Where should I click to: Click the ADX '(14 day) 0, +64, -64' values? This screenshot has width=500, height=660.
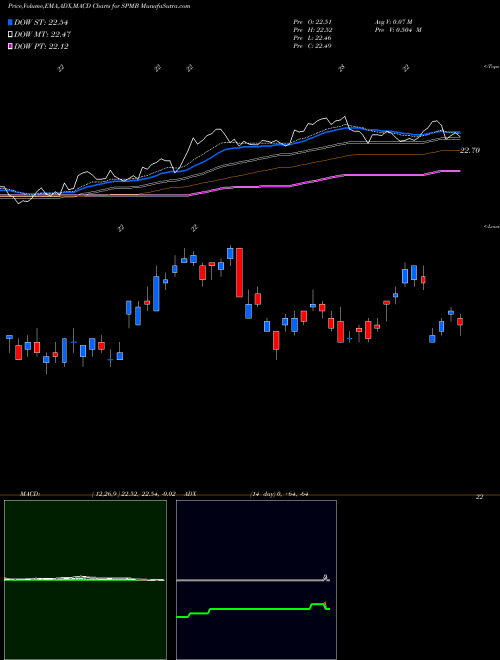click(x=279, y=493)
